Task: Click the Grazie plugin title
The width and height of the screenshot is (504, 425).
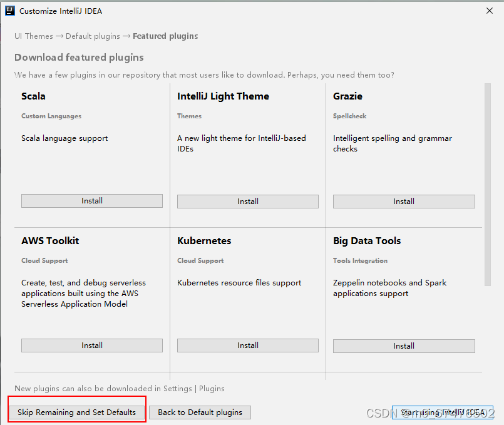Action: pyautogui.click(x=347, y=96)
